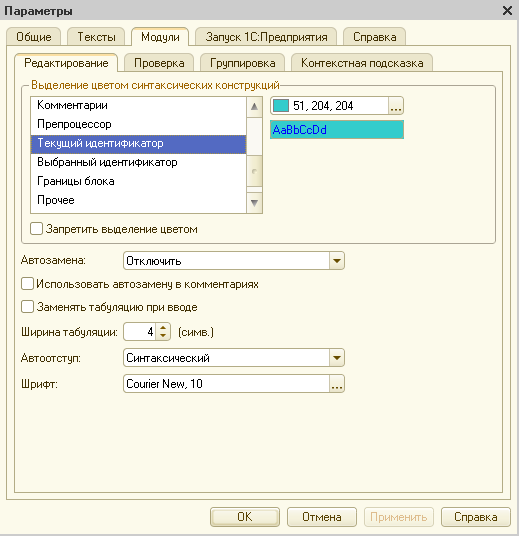This screenshot has width=519, height=536.
Task: Enable Заменять табуляцию при вводе checkbox
Action: point(27,307)
